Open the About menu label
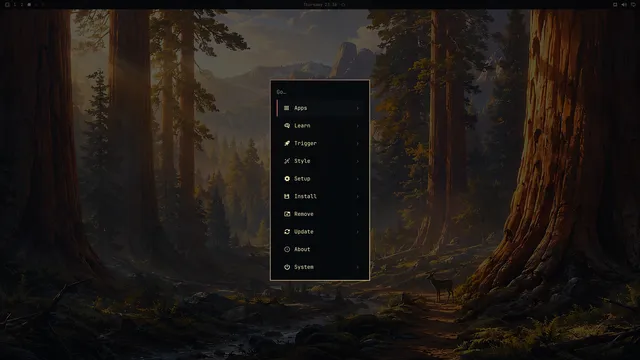This screenshot has height=360, width=640. pos(302,249)
